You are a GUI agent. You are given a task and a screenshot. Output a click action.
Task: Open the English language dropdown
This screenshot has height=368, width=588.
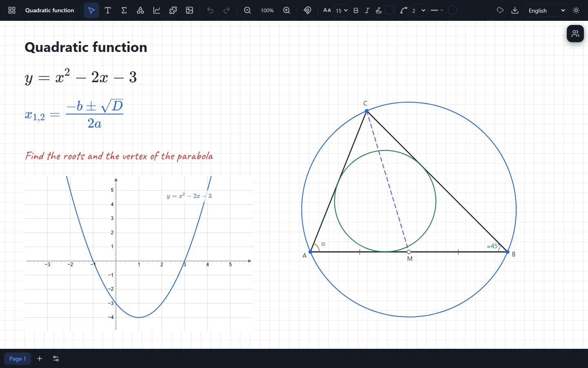pos(546,10)
